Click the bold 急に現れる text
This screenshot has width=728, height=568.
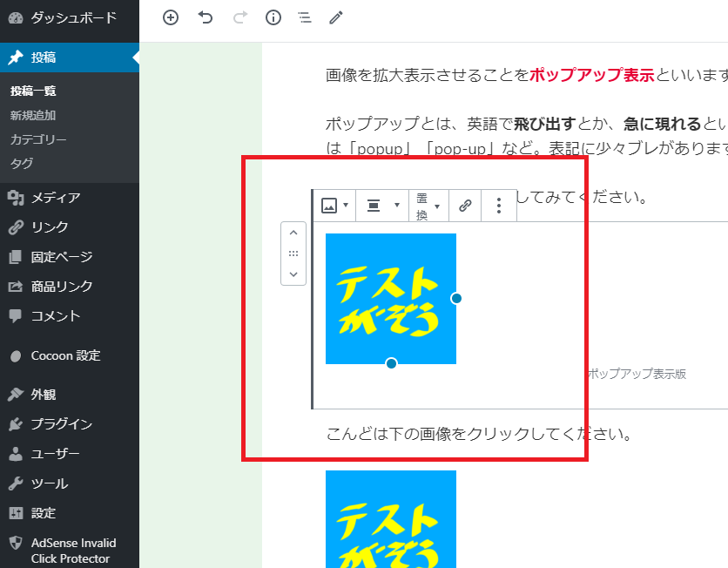click(x=663, y=124)
